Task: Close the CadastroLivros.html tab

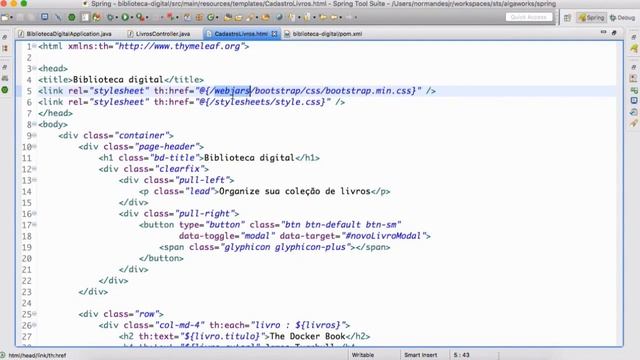Action: pos(274,34)
